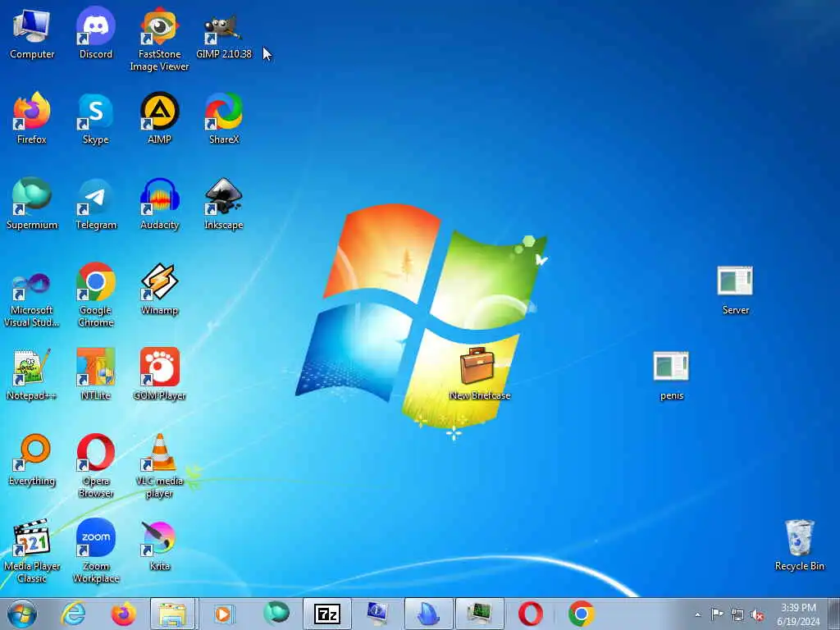Select the Recycle Bin icon

pyautogui.click(x=799, y=545)
